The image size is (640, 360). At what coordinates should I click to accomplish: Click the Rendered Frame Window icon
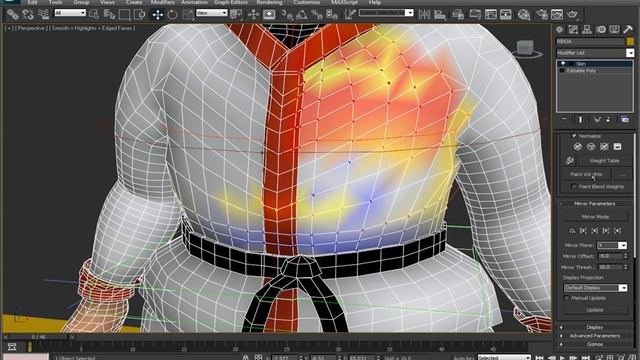557,15
